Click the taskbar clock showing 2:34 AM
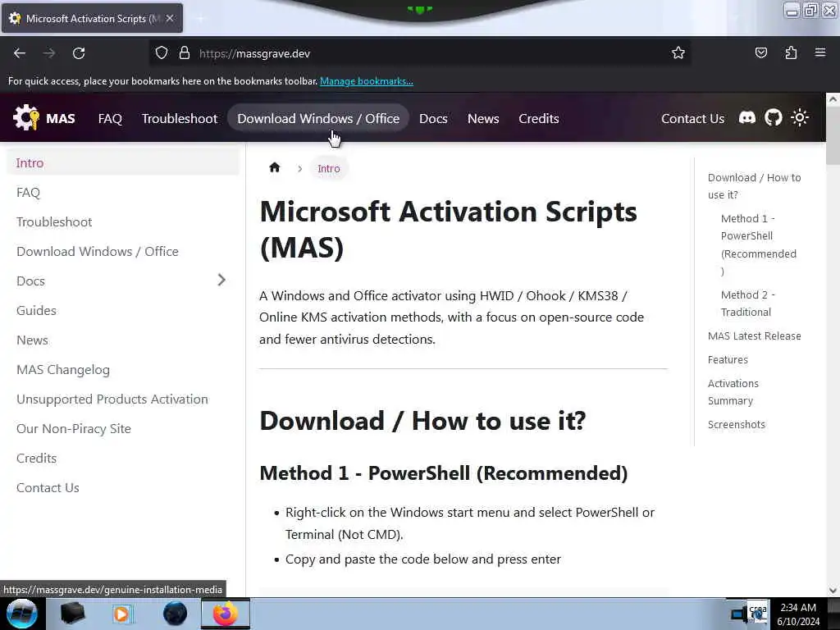The image size is (840, 630). [798, 614]
